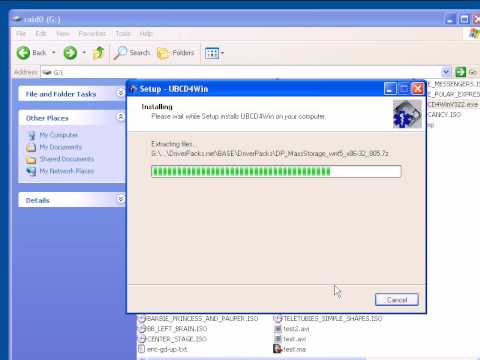Viewport: 480px width, 360px height.
Task: Close the Setup - UBCD4Win dialog
Action: (418, 89)
